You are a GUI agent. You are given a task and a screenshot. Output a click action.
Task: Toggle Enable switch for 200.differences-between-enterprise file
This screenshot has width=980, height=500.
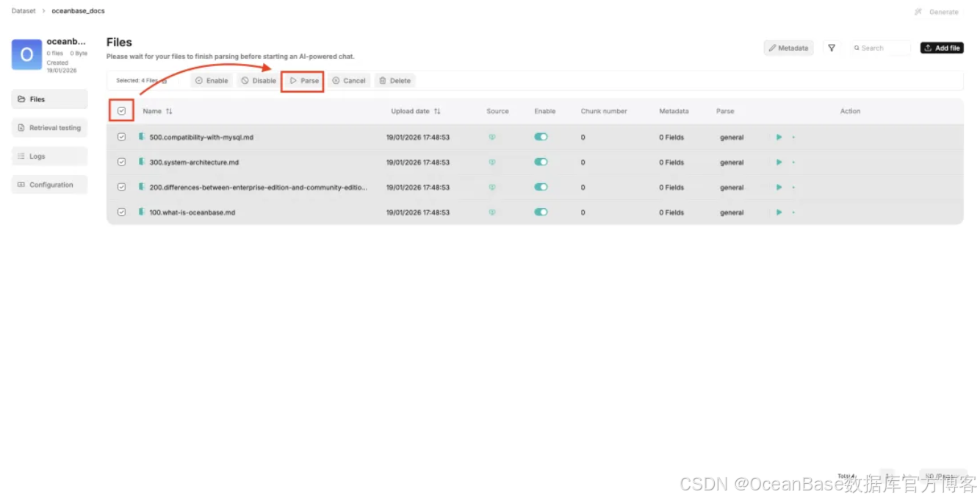(541, 187)
